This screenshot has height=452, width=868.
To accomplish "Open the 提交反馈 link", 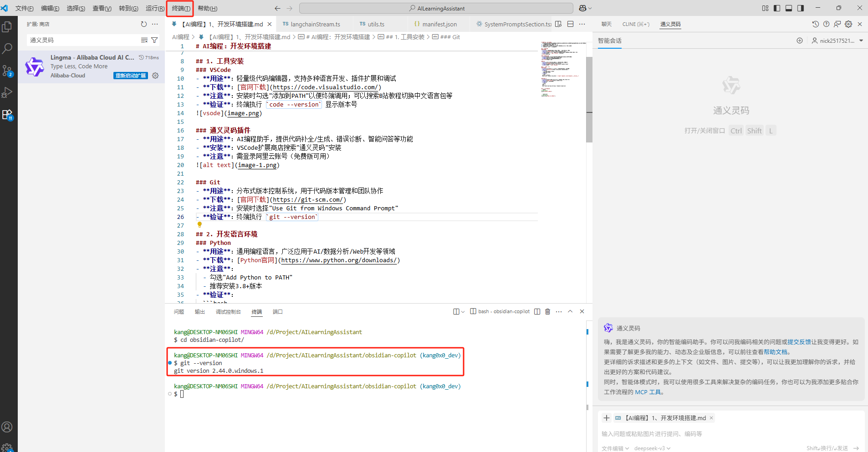I will (799, 342).
